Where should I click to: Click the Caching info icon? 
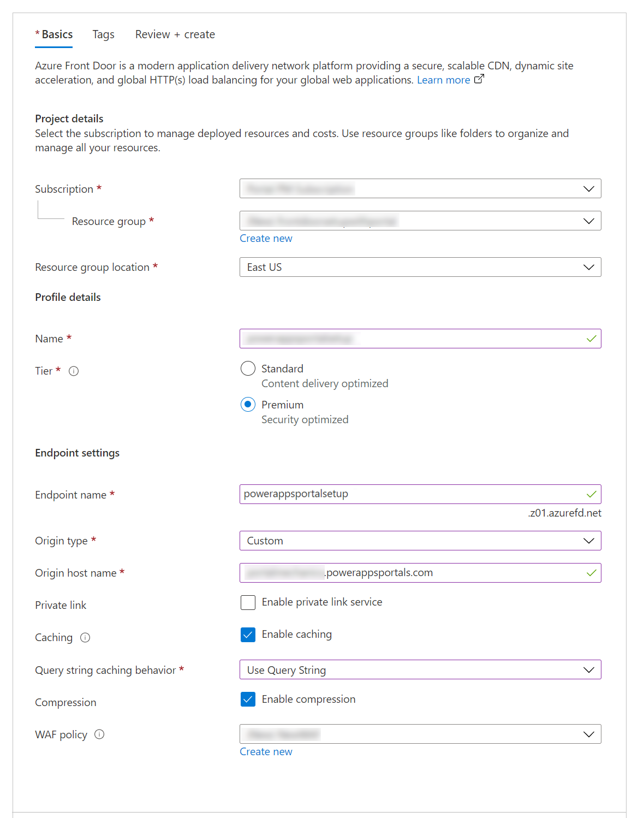[86, 637]
